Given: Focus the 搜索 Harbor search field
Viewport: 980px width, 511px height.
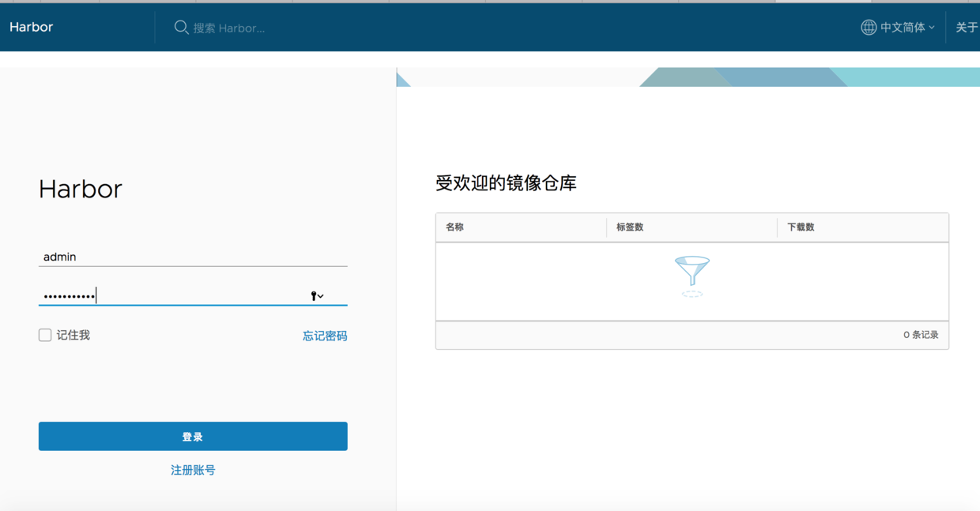Looking at the screenshot, I should coord(229,28).
